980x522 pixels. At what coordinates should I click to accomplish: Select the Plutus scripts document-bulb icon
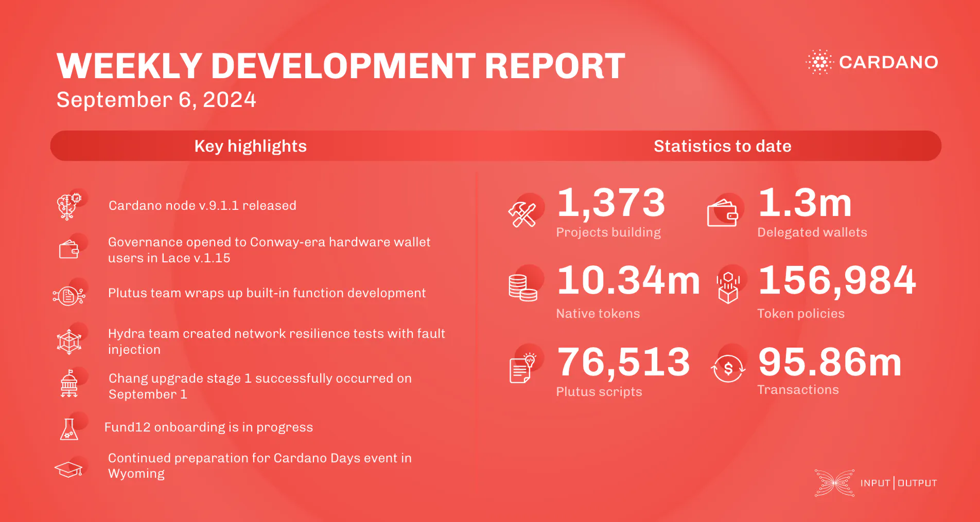[520, 368]
